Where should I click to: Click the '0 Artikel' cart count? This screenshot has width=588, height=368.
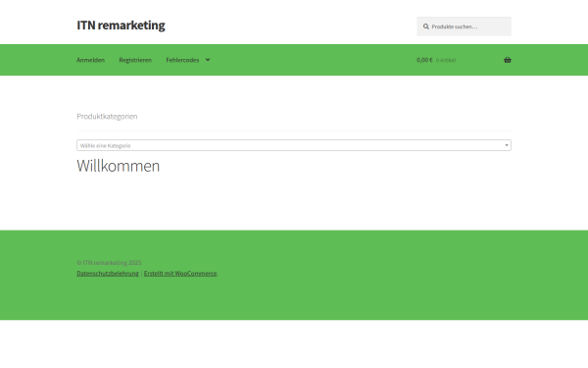click(446, 61)
